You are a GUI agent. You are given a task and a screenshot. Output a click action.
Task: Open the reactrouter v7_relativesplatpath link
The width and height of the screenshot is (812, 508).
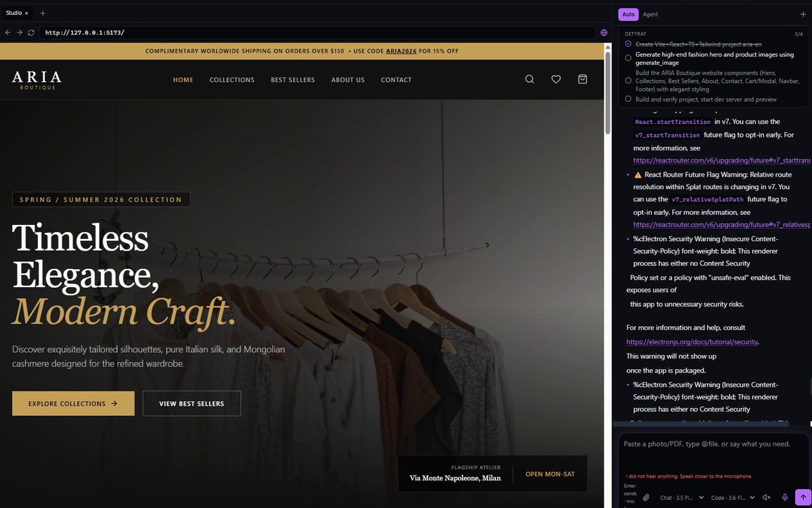721,224
